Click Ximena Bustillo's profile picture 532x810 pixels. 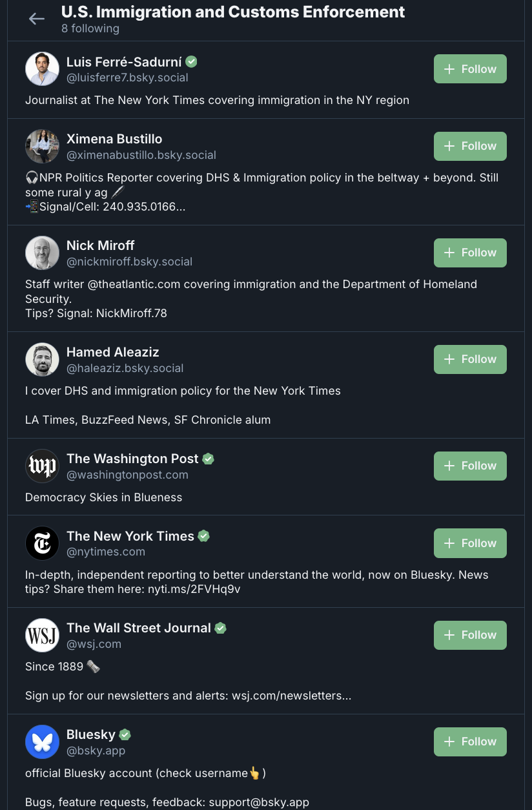(42, 146)
